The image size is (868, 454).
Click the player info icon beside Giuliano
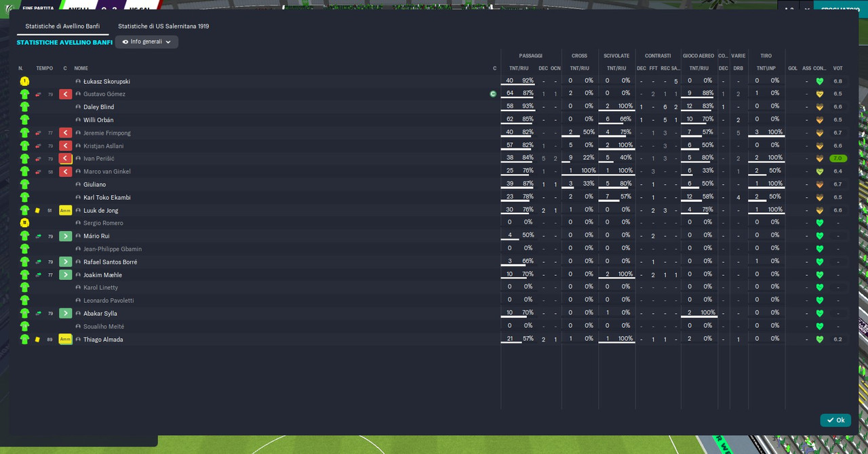coord(78,184)
